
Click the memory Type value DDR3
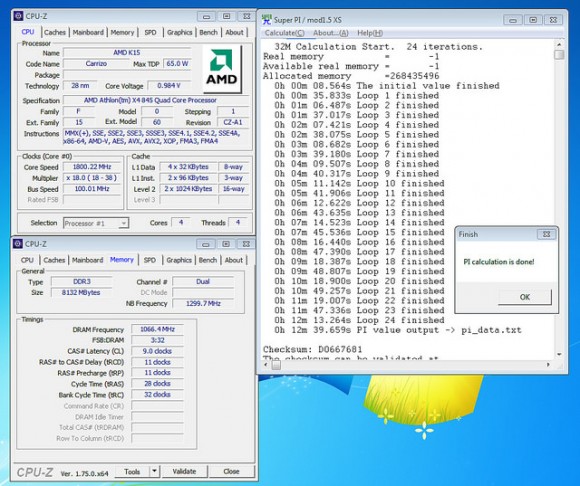point(81,281)
